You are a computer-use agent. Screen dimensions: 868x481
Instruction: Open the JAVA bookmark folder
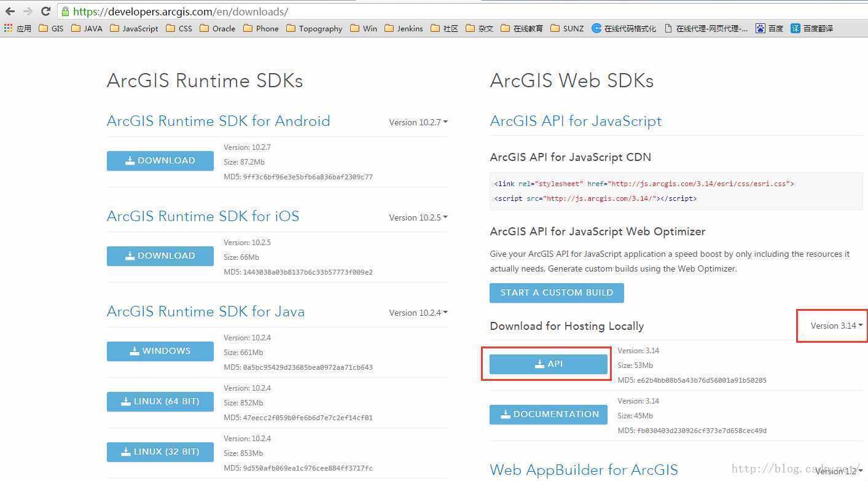coord(87,28)
